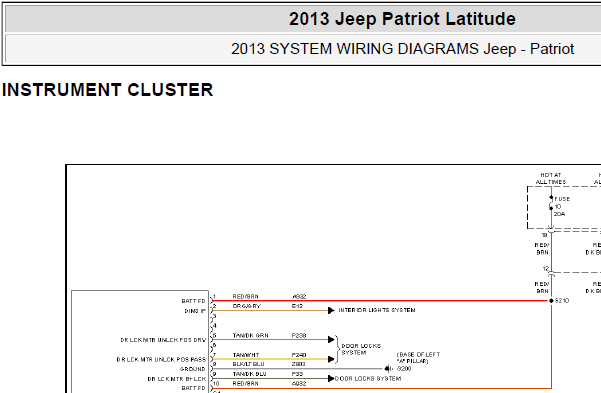Click the S210 splice dot

tap(551, 301)
